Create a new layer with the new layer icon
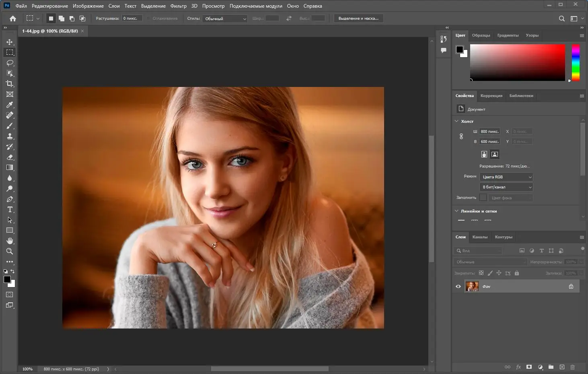The height and width of the screenshot is (374, 588). (x=562, y=367)
